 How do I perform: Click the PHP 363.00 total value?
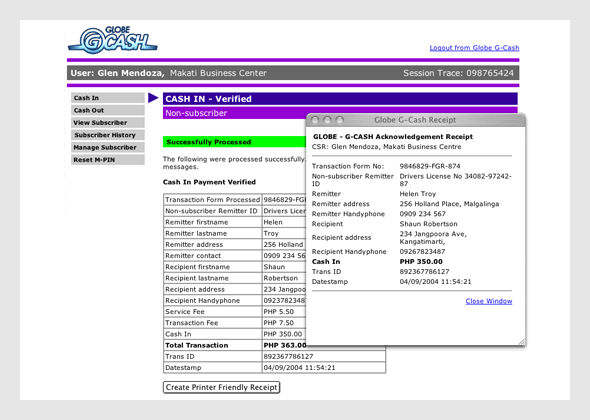coord(285,345)
